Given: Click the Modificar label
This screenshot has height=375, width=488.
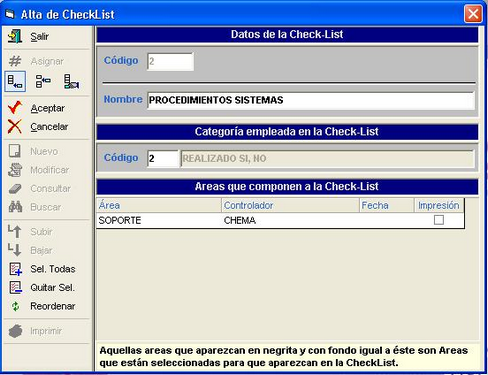Looking at the screenshot, I should (50, 170).
